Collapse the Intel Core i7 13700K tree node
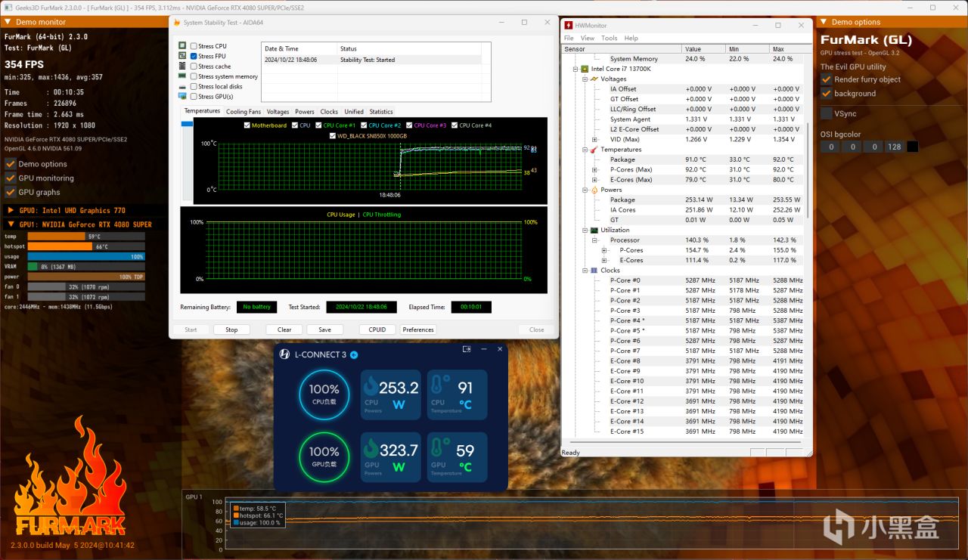This screenshot has width=968, height=560. [x=575, y=69]
